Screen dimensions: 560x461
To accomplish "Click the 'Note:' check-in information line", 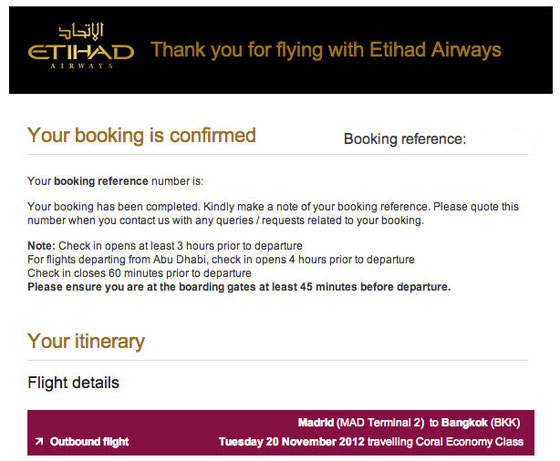I will pos(165,246).
